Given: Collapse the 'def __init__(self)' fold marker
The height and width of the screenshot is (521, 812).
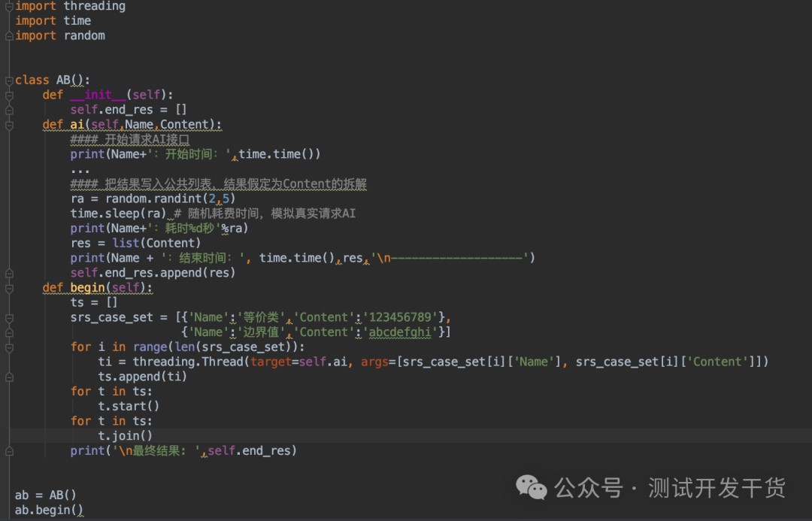Looking at the screenshot, I should coord(9,95).
